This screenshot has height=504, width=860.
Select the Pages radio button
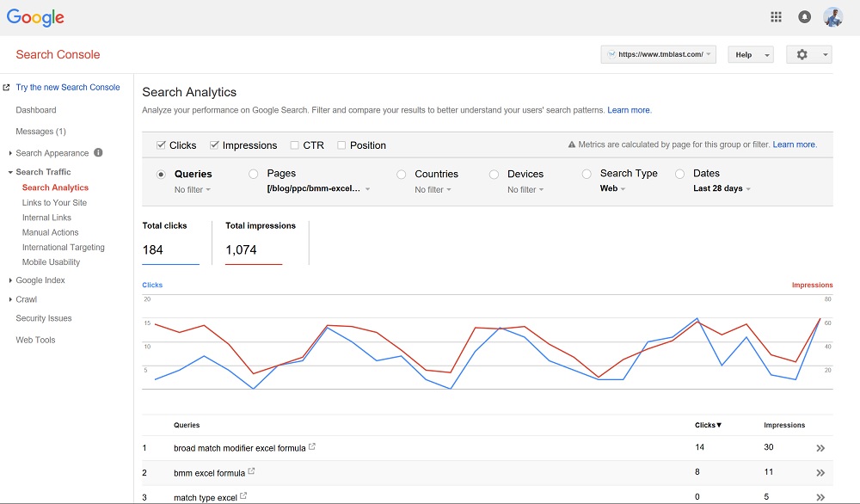point(254,175)
